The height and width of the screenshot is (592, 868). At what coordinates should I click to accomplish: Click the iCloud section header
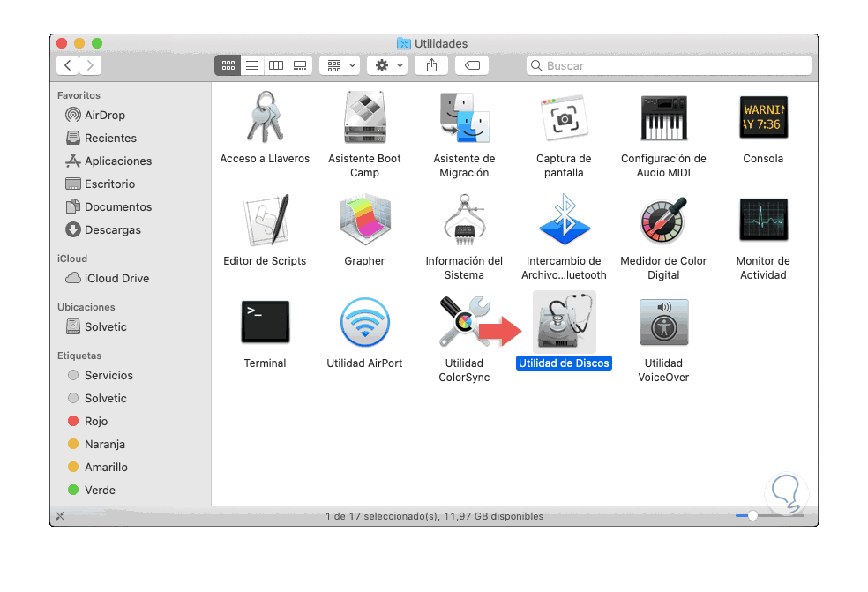(72, 259)
